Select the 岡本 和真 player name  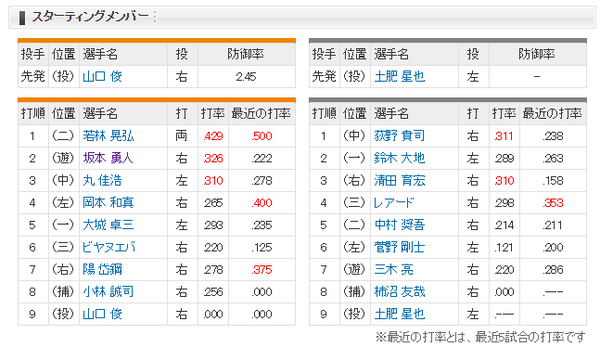tap(108, 202)
